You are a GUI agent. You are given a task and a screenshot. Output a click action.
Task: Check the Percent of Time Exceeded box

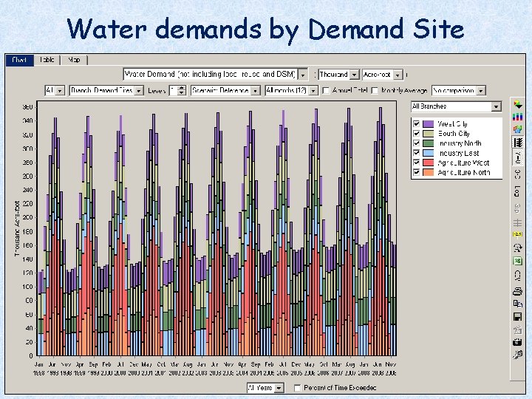[297, 387]
